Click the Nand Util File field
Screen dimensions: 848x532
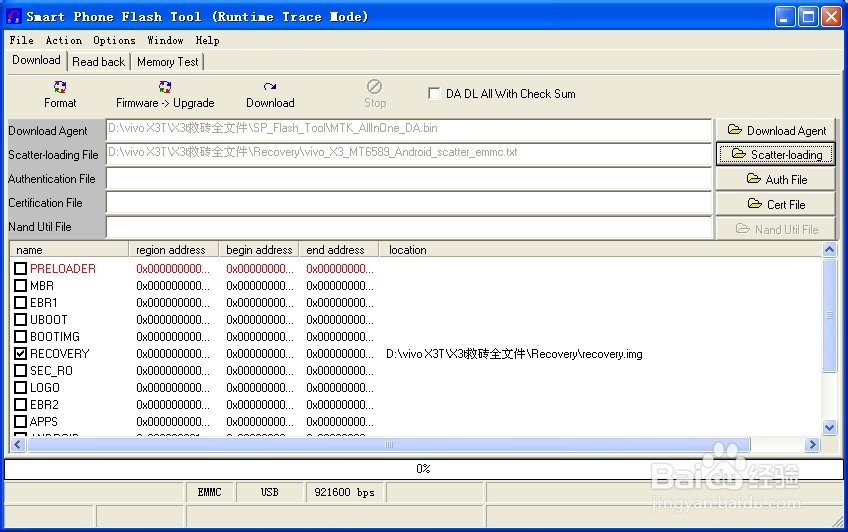click(409, 227)
